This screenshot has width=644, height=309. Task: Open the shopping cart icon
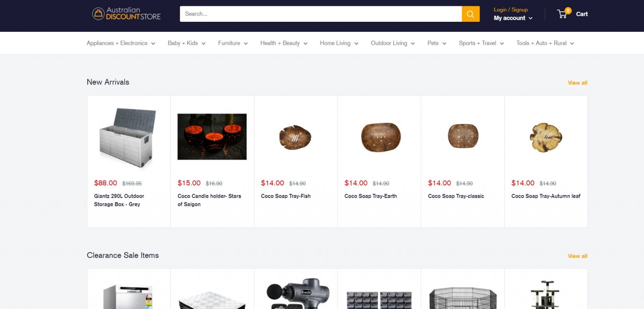tap(563, 13)
